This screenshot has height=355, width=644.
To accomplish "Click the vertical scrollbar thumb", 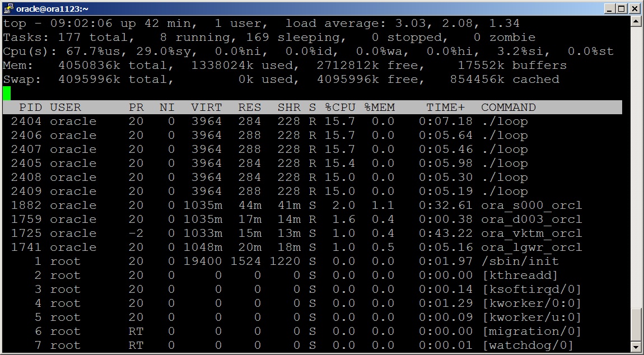I will pyautogui.click(x=635, y=324).
